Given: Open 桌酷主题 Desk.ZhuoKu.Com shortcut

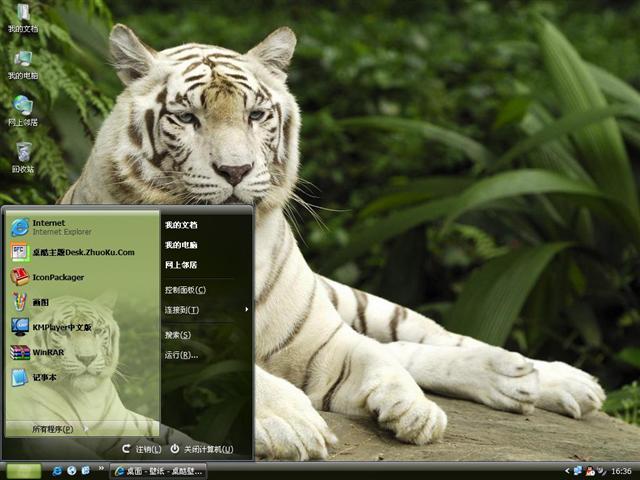Looking at the screenshot, I should click(82, 252).
